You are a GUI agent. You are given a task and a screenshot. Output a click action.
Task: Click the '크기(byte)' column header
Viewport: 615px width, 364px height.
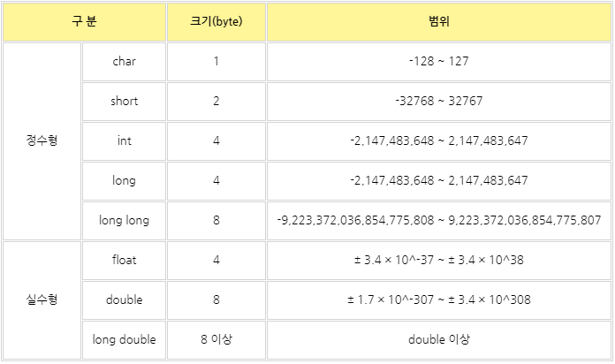(216, 21)
